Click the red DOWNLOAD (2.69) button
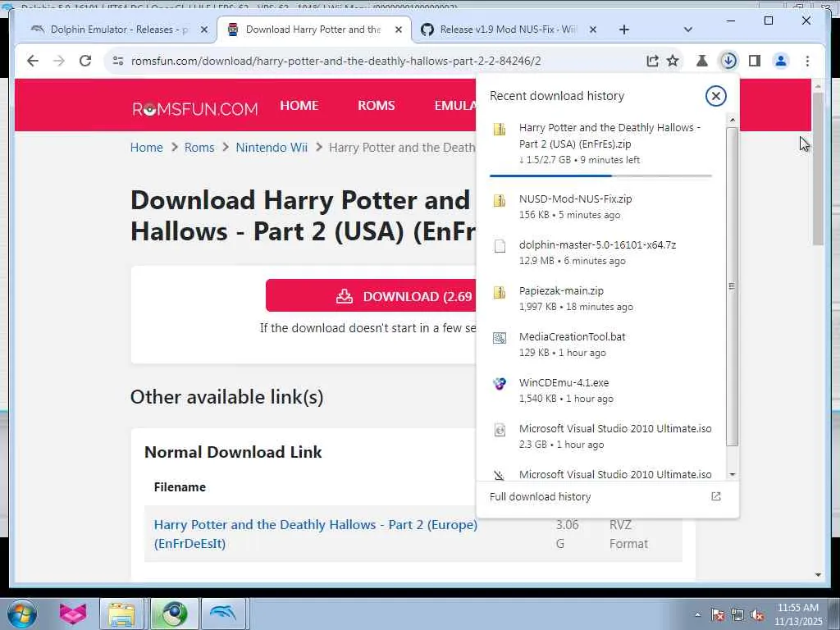Viewport: 840px width, 630px height. [x=371, y=295]
